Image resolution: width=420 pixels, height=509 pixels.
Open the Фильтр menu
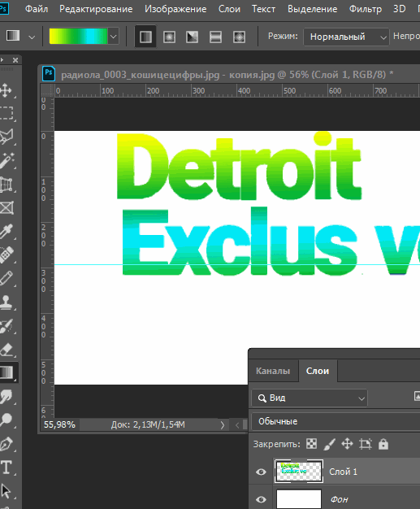(366, 9)
